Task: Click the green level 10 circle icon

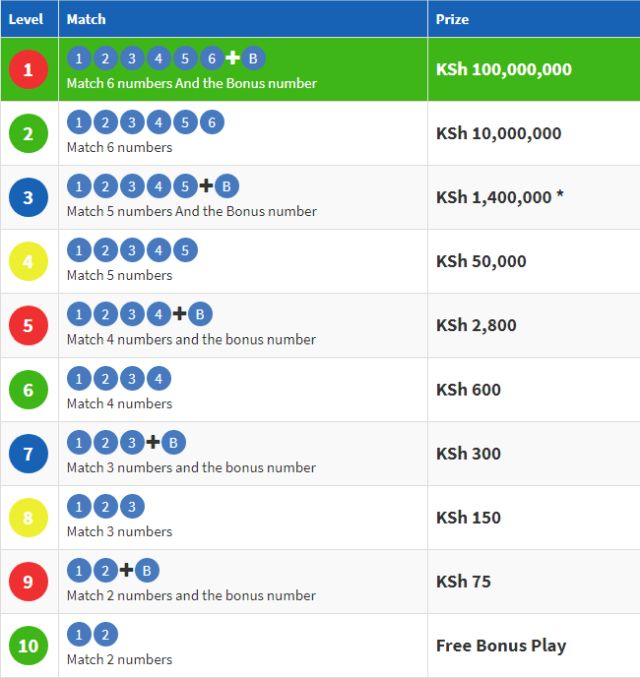Action: 28,646
